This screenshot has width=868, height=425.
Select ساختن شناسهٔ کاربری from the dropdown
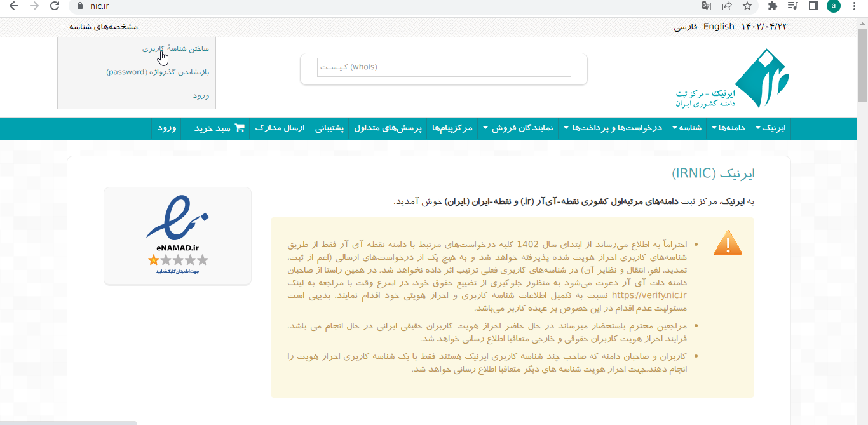pyautogui.click(x=175, y=48)
